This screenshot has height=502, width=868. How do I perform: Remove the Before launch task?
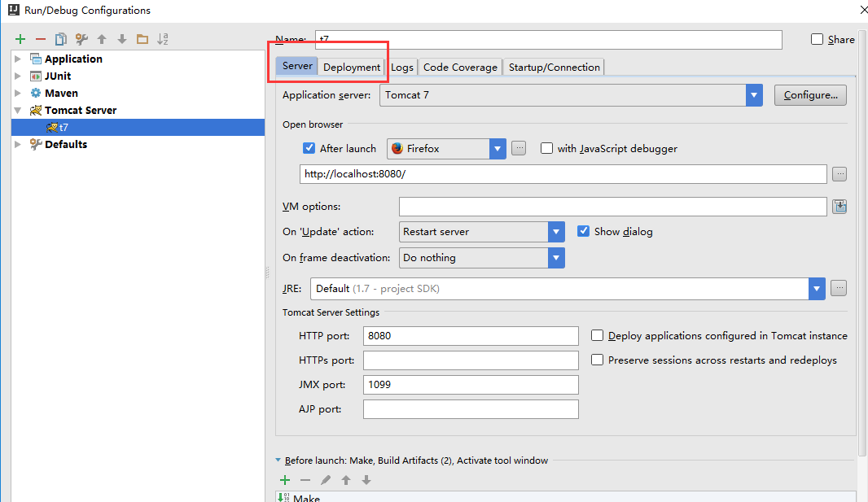pos(305,480)
